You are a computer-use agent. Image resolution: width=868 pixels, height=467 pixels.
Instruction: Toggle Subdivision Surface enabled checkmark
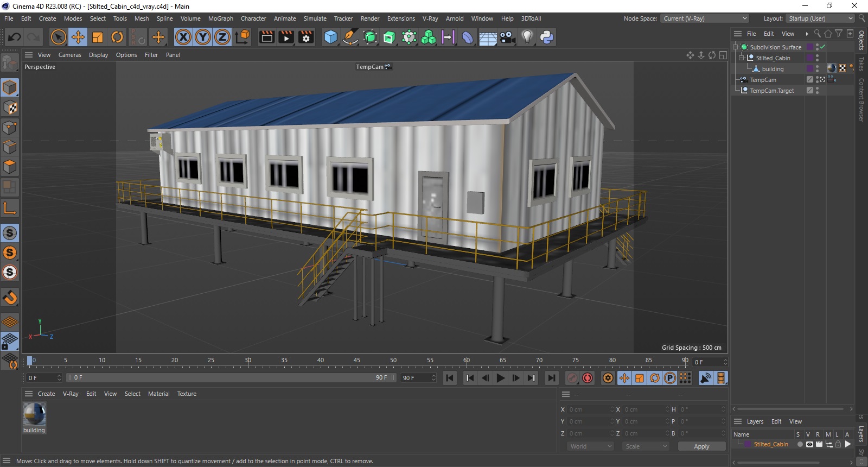click(x=823, y=47)
